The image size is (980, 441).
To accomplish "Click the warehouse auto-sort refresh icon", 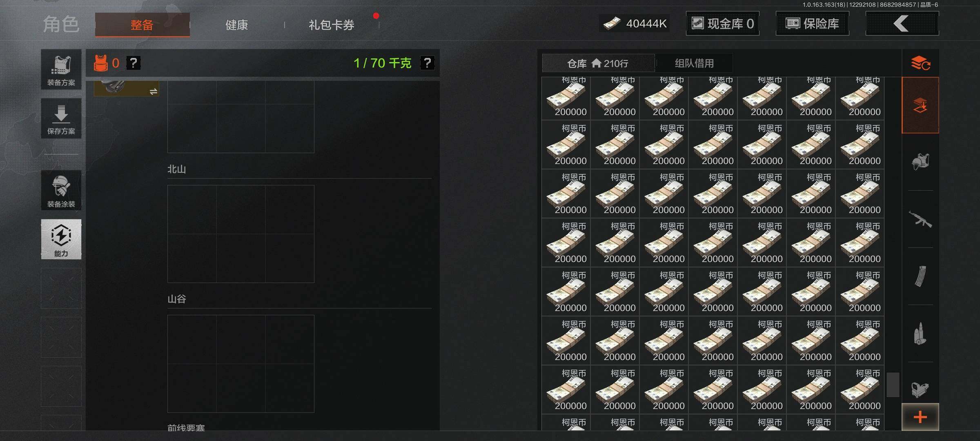I will pyautogui.click(x=920, y=63).
